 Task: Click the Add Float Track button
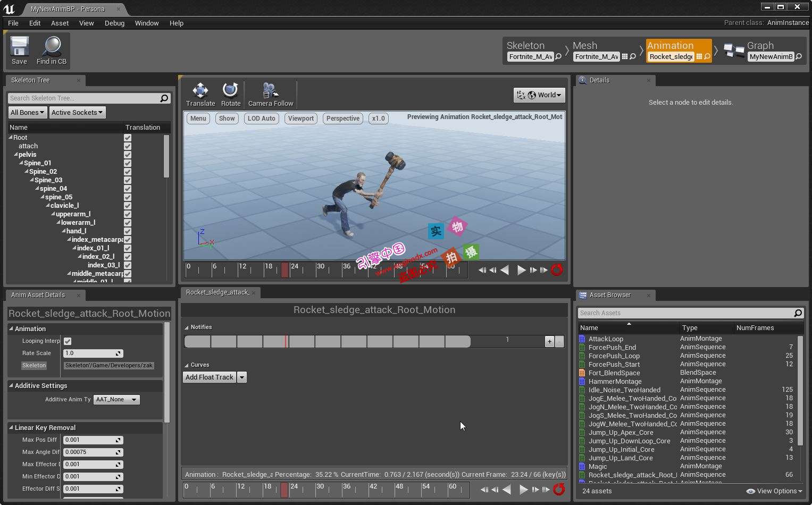[210, 377]
